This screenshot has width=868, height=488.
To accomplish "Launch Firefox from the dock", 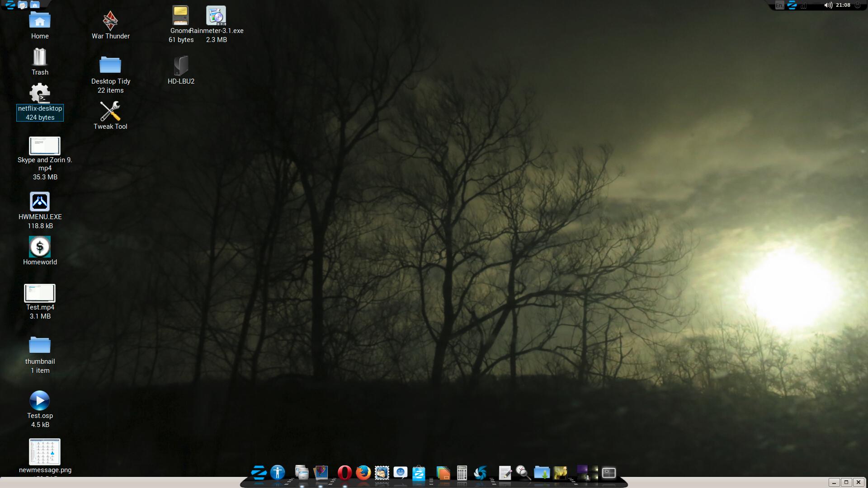I will (363, 473).
